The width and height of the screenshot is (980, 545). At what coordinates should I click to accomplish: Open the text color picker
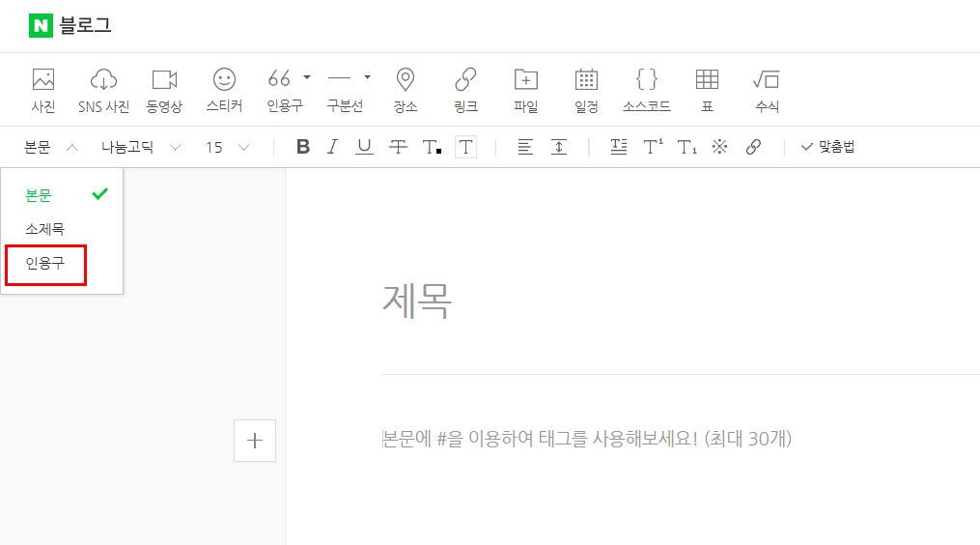tap(432, 147)
